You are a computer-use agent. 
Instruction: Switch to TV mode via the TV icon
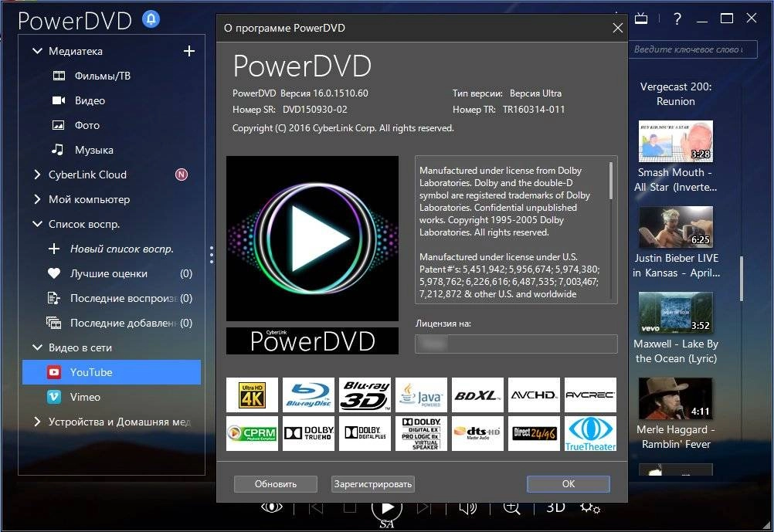tap(641, 19)
